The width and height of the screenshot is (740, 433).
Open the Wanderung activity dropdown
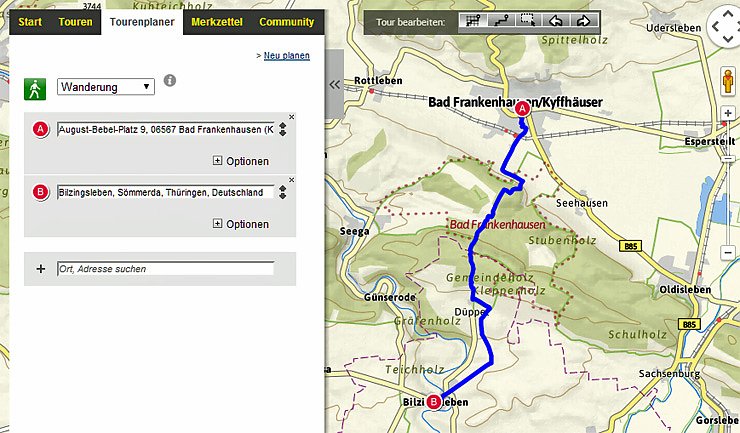pyautogui.click(x=106, y=87)
